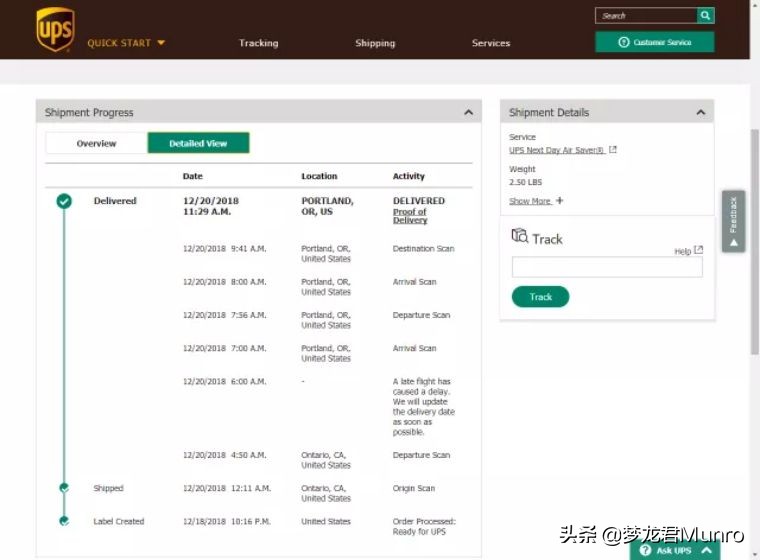The height and width of the screenshot is (560, 760).
Task: Click the late flight delay message
Action: pyautogui.click(x=424, y=406)
